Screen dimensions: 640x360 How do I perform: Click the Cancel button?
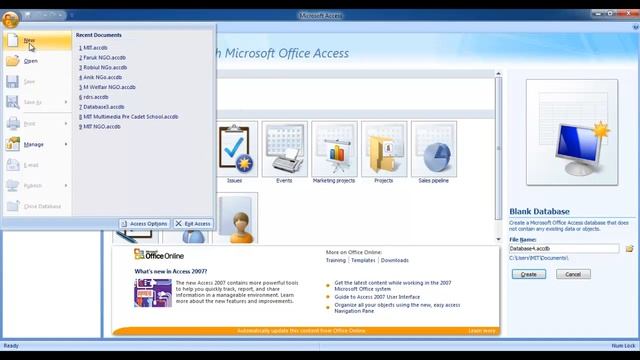coord(573,274)
